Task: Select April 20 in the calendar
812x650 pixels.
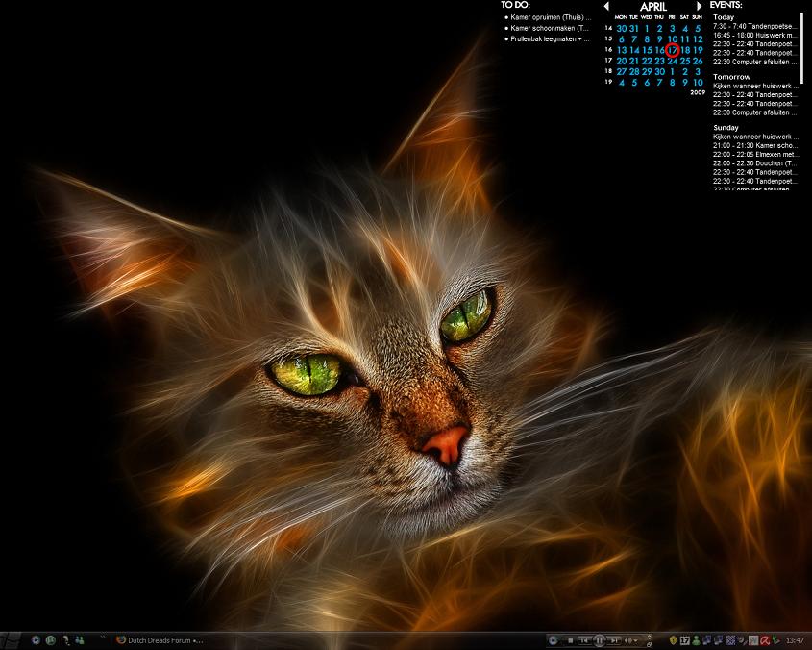Action: pos(622,62)
